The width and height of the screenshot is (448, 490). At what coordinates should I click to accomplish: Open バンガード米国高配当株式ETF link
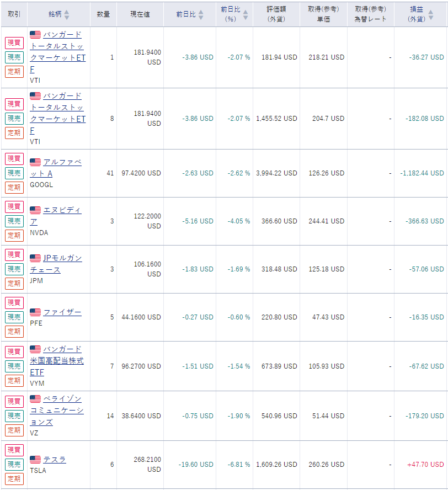[x=57, y=361]
